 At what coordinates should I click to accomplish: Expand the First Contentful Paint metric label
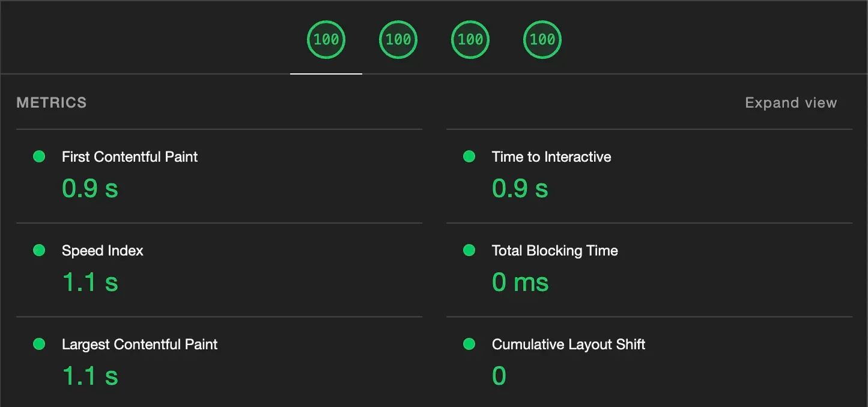pyautogui.click(x=130, y=157)
